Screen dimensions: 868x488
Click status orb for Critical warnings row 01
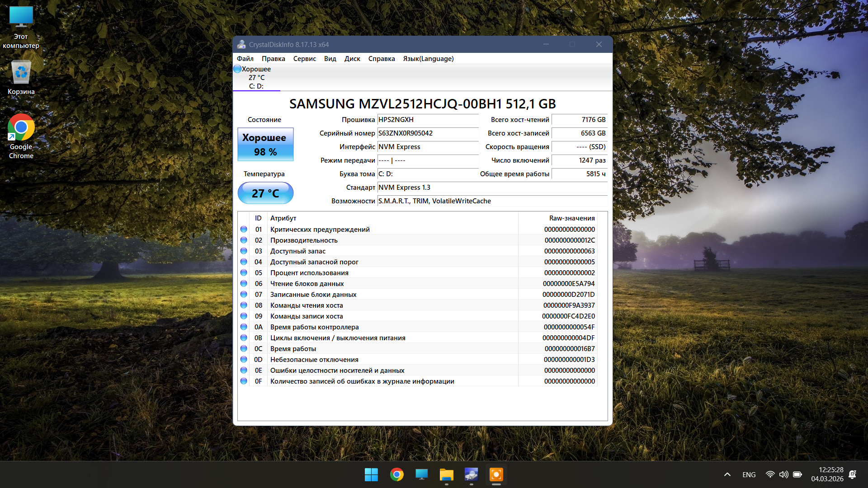(244, 229)
